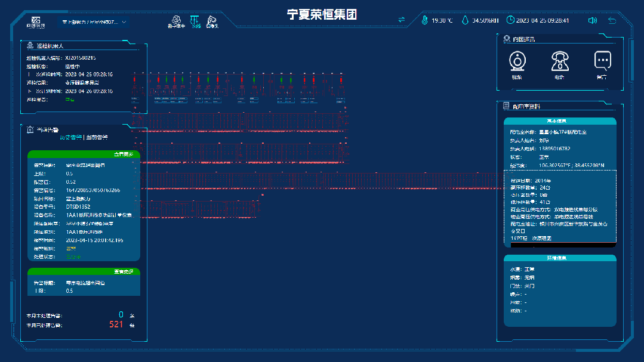Click the substation info document icon
Screen dimensions: 644x362
pos(506,106)
